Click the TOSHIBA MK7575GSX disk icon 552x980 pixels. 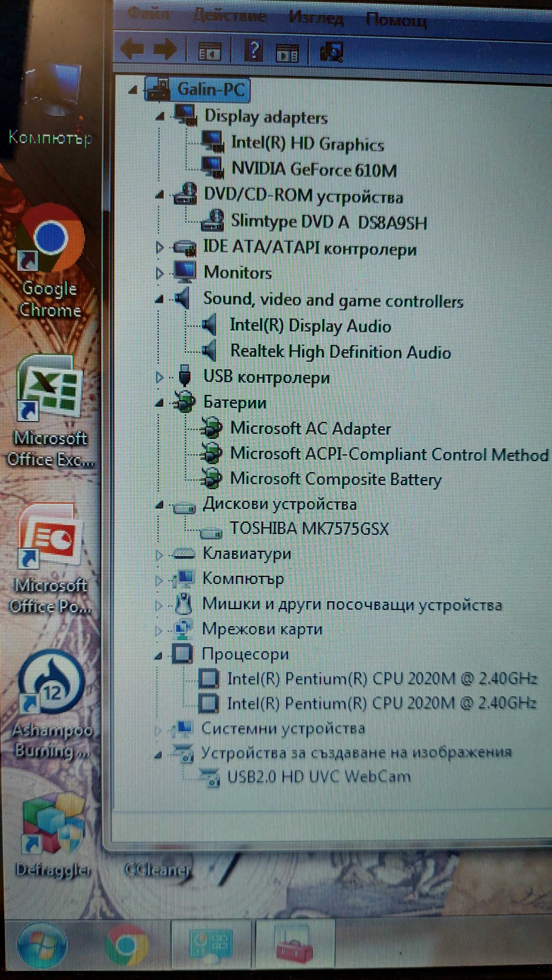pyautogui.click(x=211, y=533)
